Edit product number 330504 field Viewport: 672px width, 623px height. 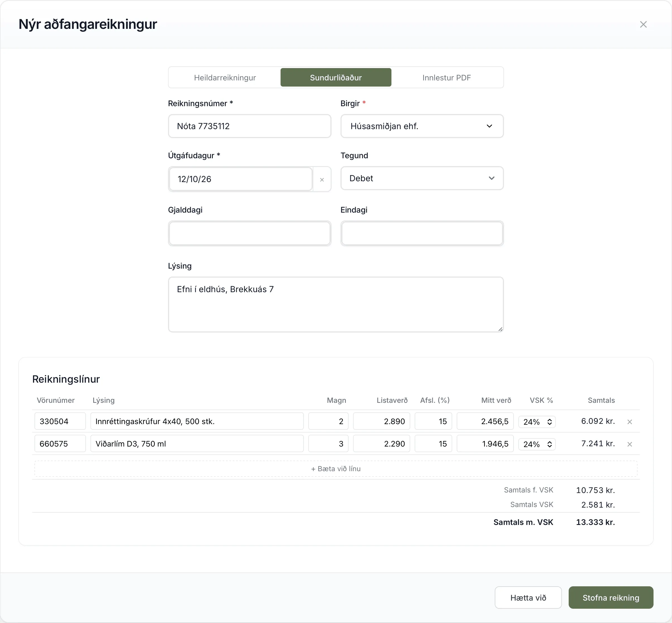click(x=60, y=421)
